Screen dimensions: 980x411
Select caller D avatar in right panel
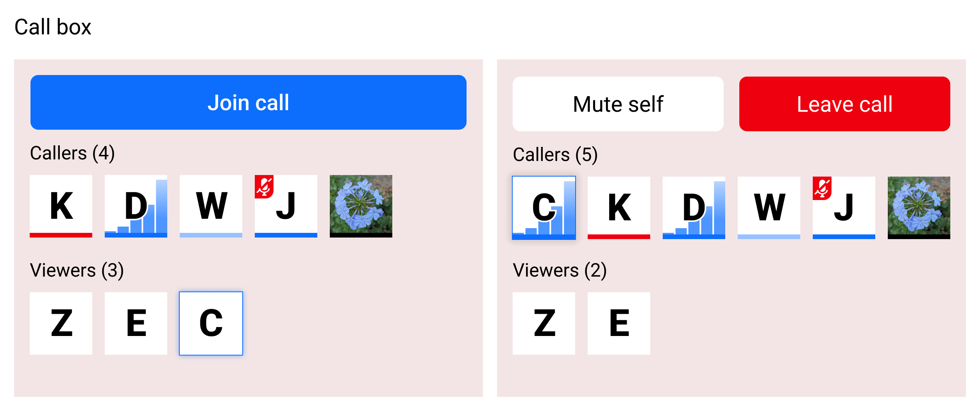pyautogui.click(x=694, y=207)
